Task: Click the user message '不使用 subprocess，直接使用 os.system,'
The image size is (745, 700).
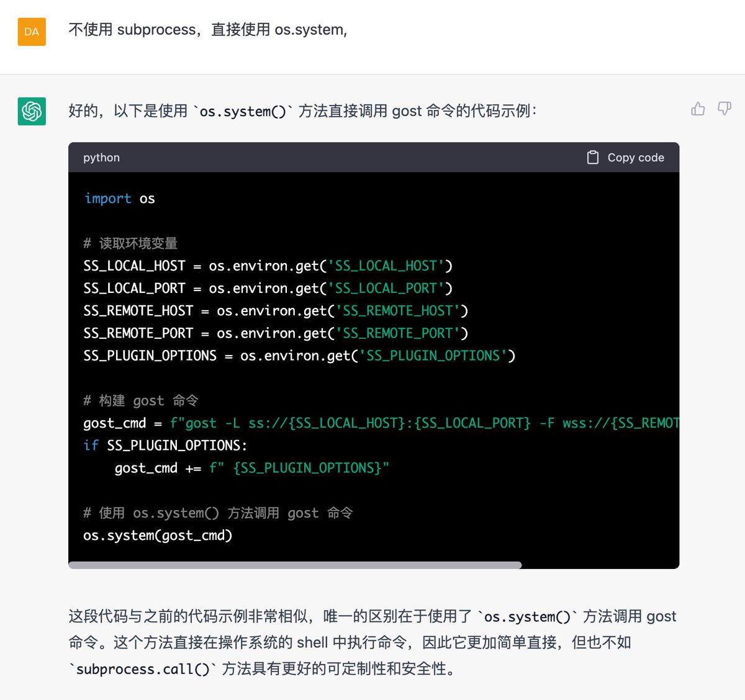Action: pyautogui.click(x=208, y=30)
